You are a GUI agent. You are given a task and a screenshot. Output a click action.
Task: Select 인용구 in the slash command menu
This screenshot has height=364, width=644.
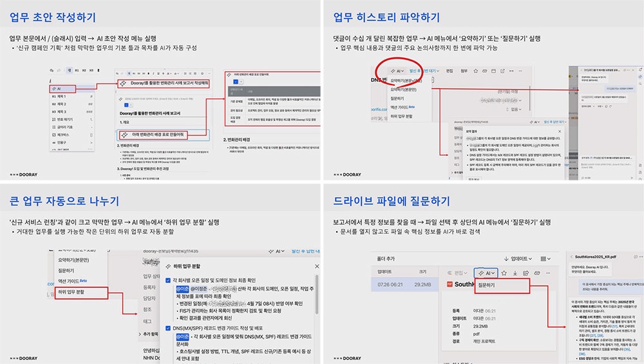point(72,142)
